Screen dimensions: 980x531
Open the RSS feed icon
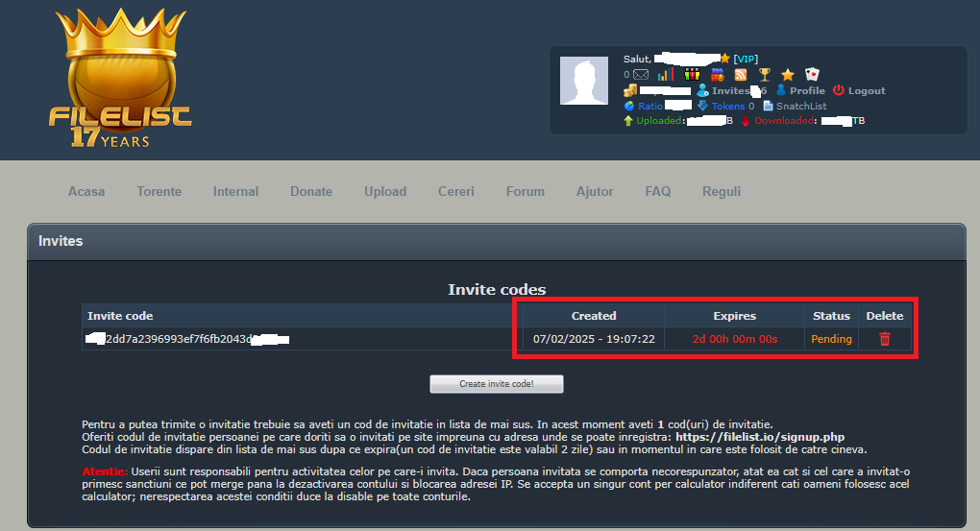(741, 75)
